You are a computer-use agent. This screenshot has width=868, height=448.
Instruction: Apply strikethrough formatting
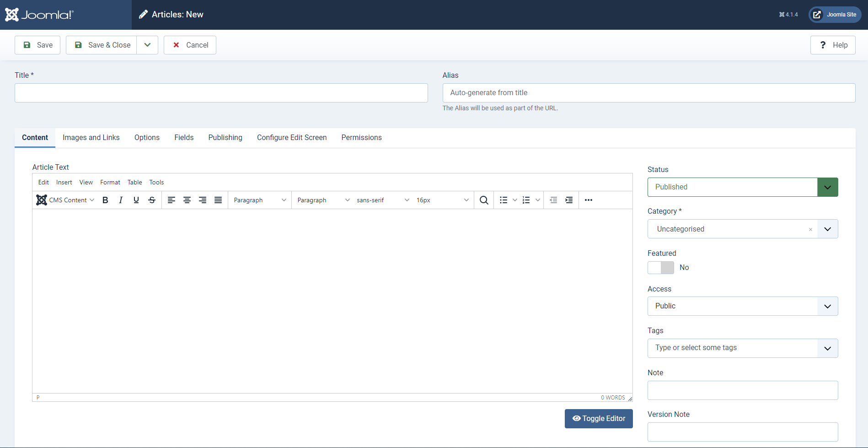[x=152, y=200]
